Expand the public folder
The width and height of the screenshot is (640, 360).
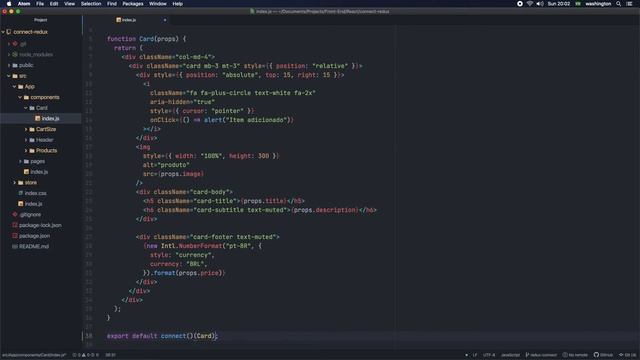pos(9,65)
